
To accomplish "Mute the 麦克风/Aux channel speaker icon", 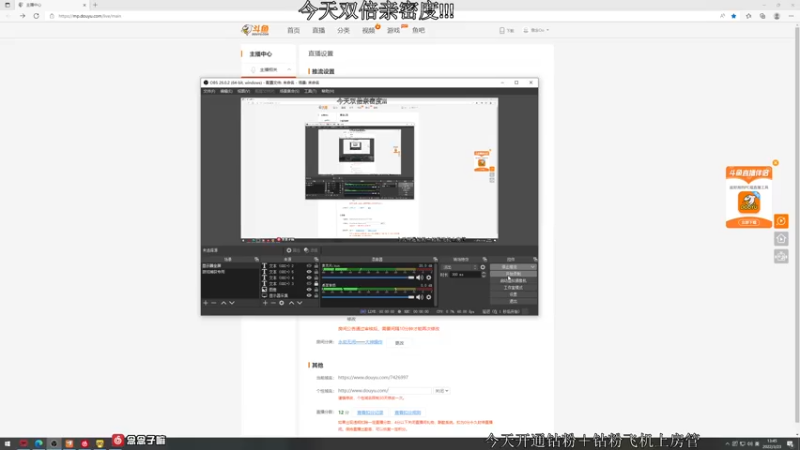I will tap(419, 278).
